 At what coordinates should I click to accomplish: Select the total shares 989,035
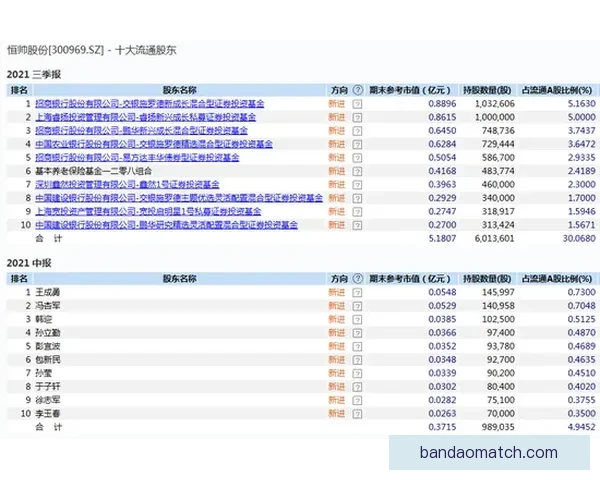[x=498, y=427]
